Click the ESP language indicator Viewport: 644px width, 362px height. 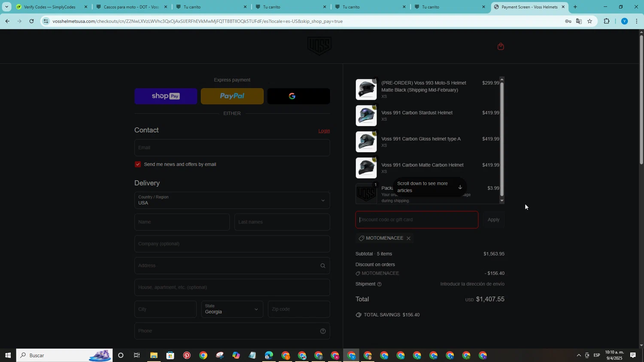(597, 355)
